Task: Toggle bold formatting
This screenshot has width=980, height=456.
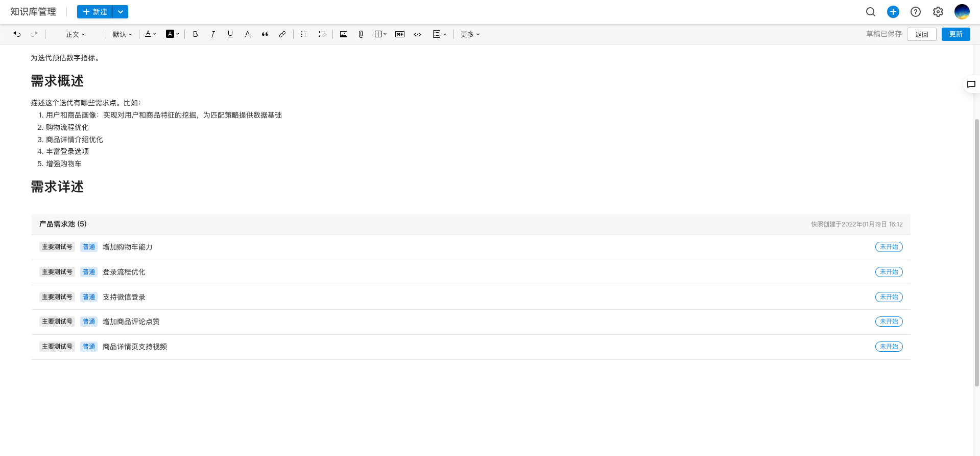Action: pos(195,34)
